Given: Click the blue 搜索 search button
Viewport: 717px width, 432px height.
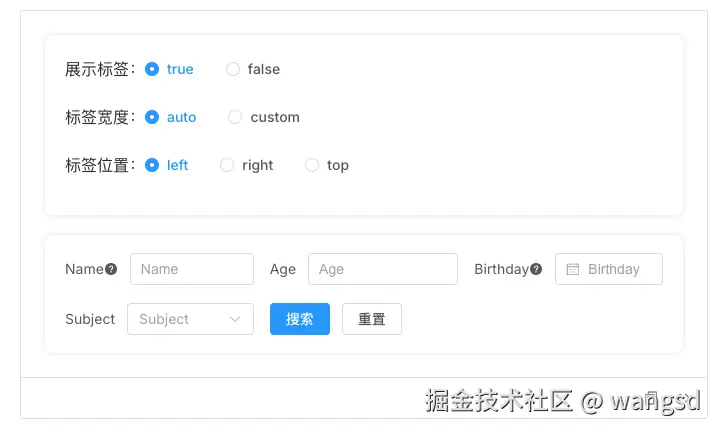Looking at the screenshot, I should coord(300,319).
